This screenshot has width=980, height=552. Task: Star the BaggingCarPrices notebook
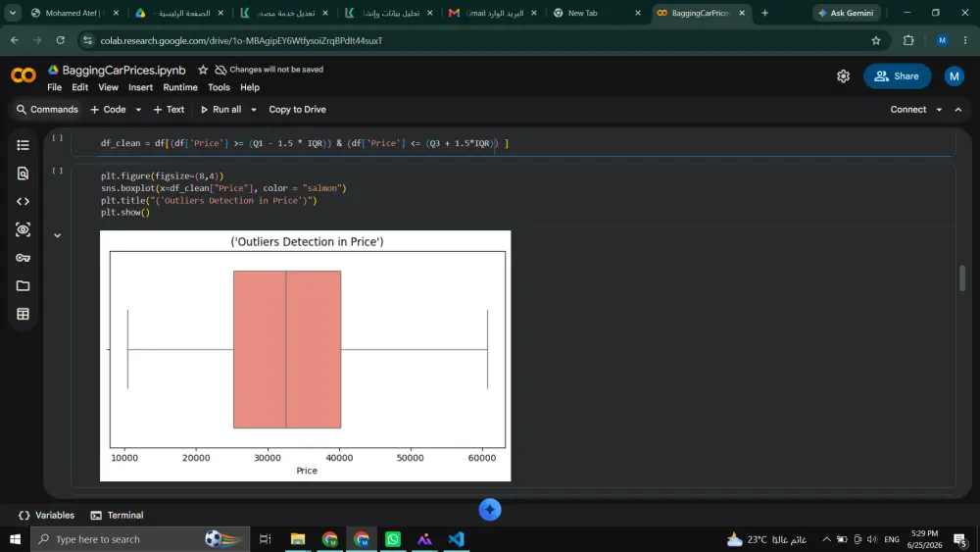click(x=203, y=70)
